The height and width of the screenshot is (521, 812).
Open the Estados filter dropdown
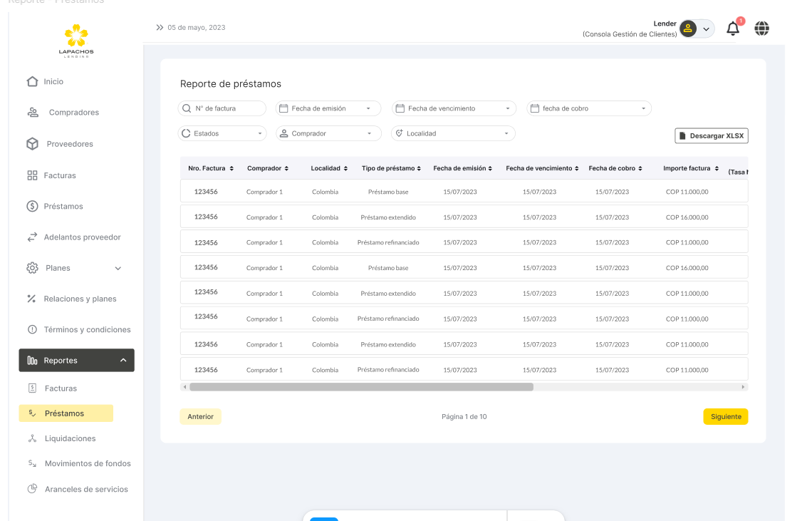click(222, 133)
